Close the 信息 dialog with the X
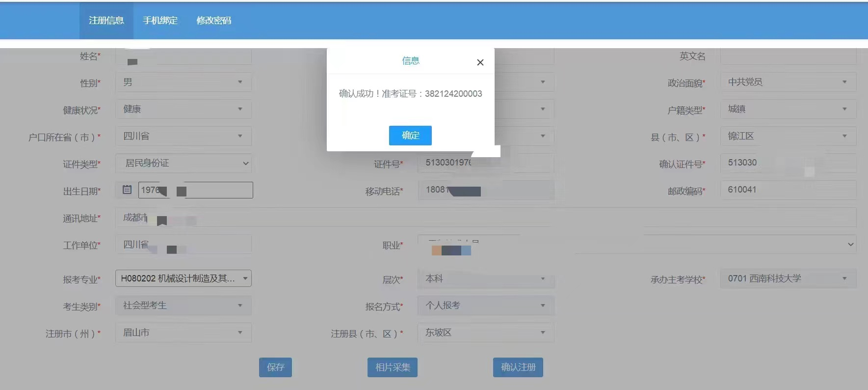 (480, 62)
